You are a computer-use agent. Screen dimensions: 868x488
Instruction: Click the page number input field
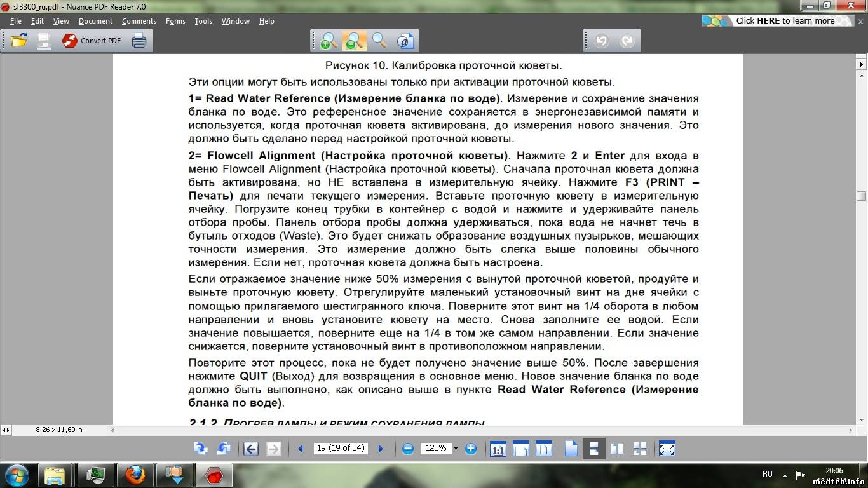point(341,448)
